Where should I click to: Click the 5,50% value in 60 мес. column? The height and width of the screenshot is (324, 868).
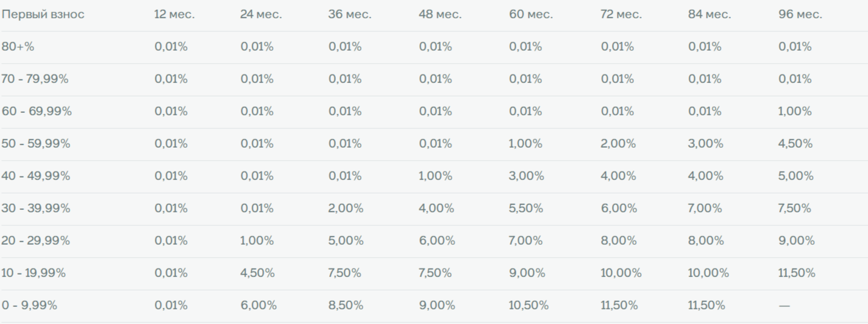coord(526,208)
